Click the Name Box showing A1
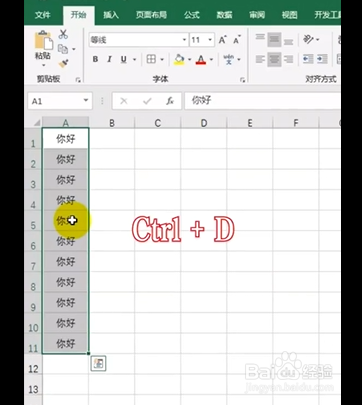 (x=60, y=101)
